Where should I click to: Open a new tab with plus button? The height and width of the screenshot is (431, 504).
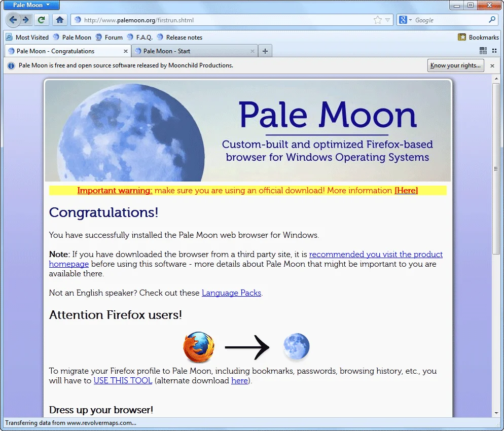(265, 51)
